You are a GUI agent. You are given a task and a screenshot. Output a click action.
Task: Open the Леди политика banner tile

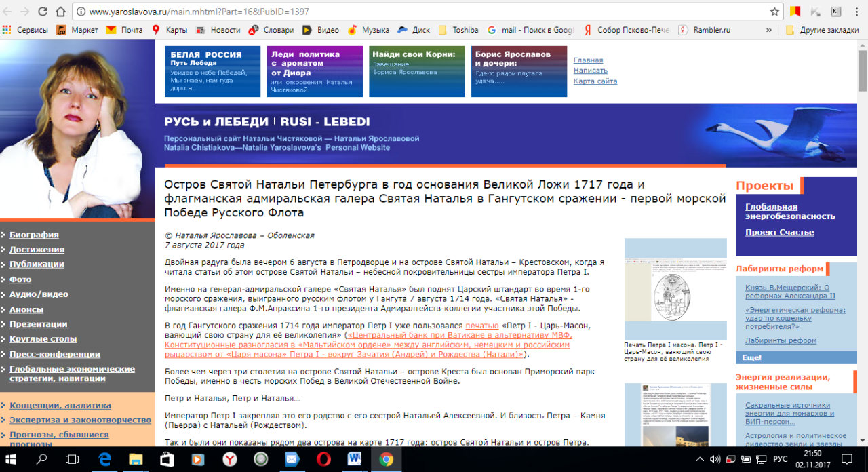pos(315,71)
